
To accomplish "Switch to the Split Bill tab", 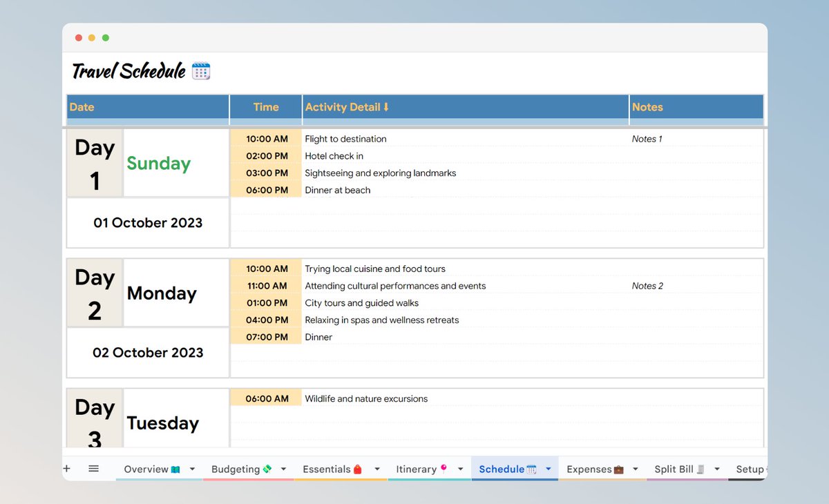I will pos(679,469).
